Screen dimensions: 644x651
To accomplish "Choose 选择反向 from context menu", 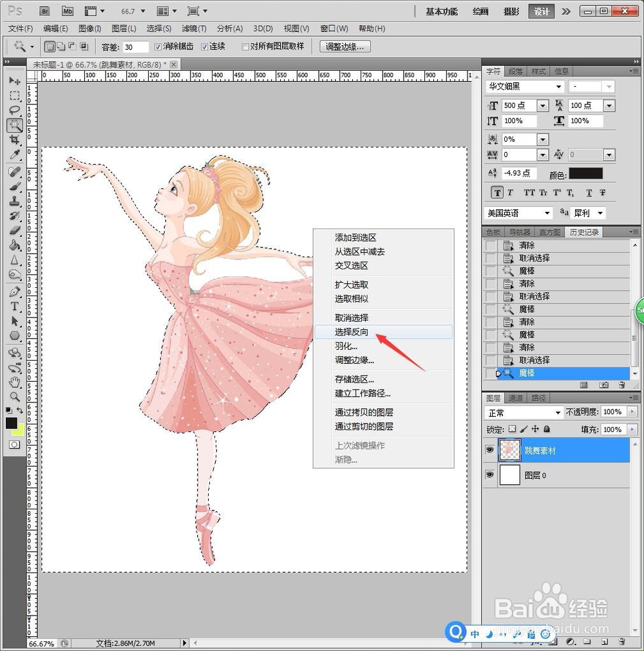I will click(x=383, y=332).
